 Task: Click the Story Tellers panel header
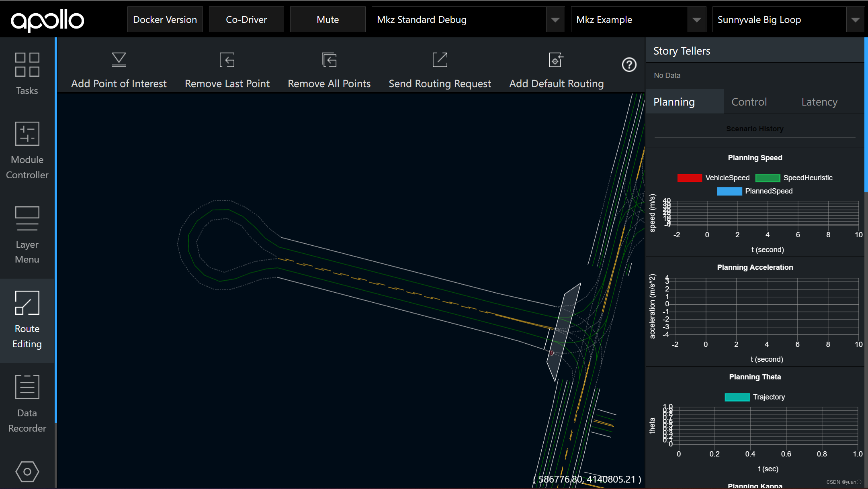[x=755, y=51]
